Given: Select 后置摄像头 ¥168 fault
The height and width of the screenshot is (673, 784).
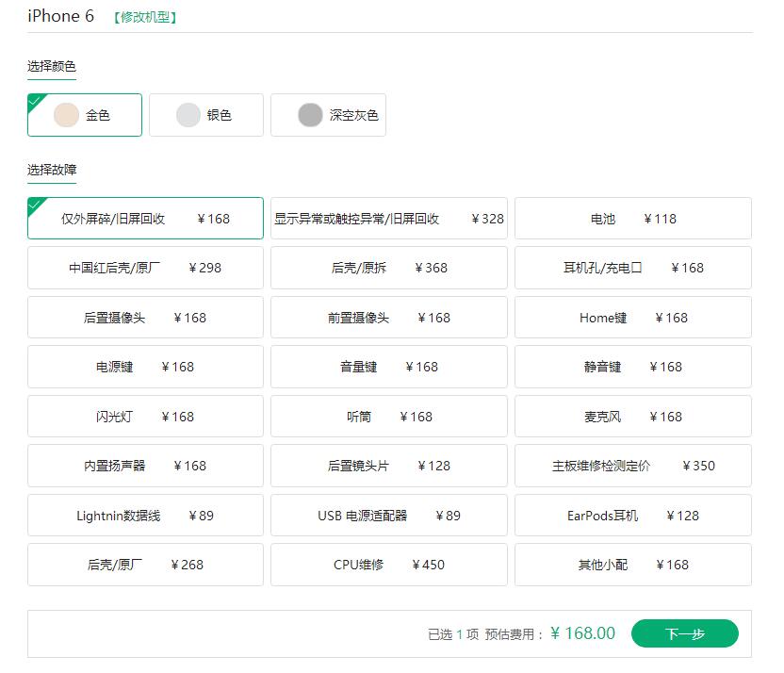Looking at the screenshot, I should [x=145, y=318].
